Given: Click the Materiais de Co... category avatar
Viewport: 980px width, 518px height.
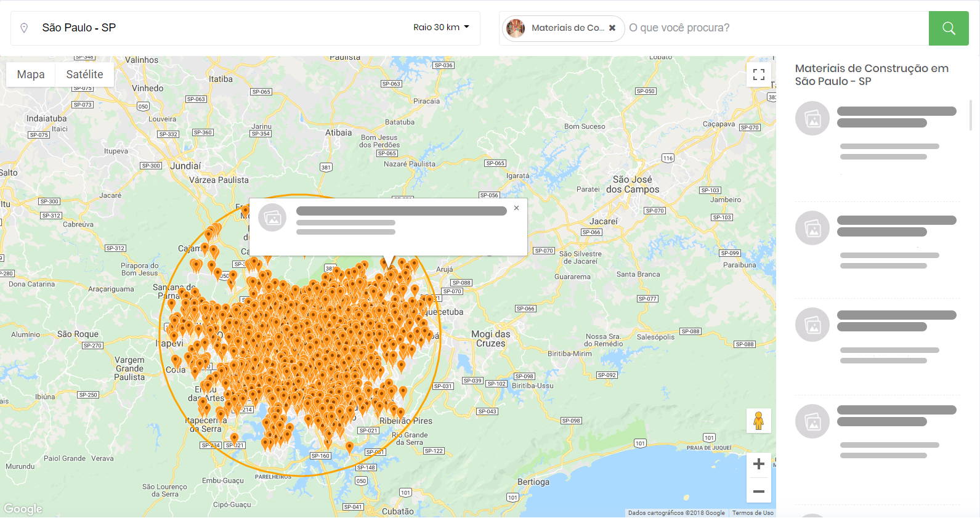Looking at the screenshot, I should 516,28.
